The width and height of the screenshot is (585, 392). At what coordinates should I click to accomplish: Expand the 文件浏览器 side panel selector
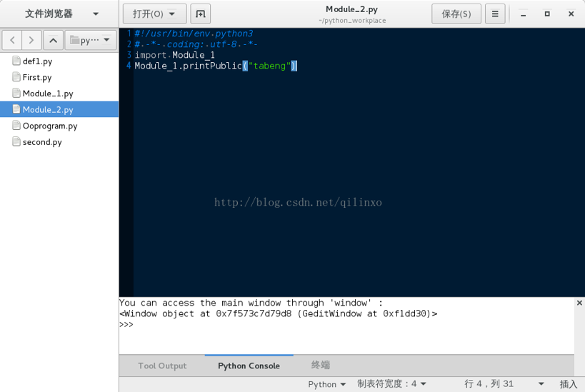pyautogui.click(x=61, y=14)
